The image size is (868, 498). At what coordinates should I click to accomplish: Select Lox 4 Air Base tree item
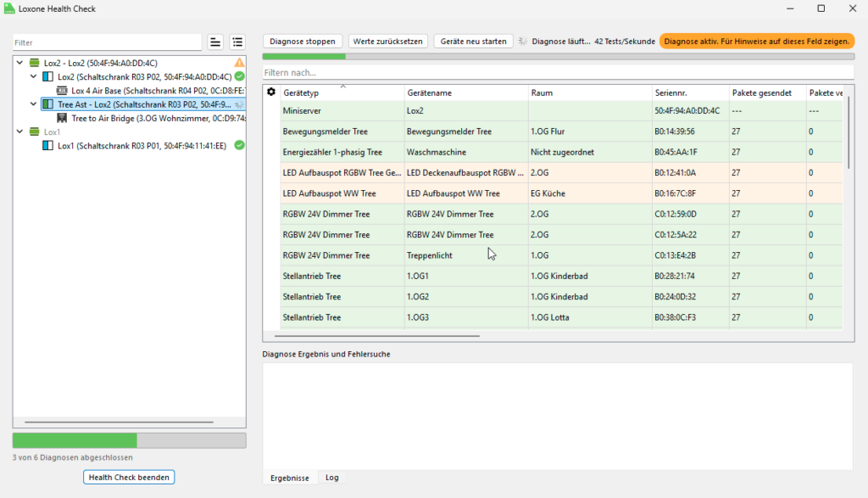[151, 90]
